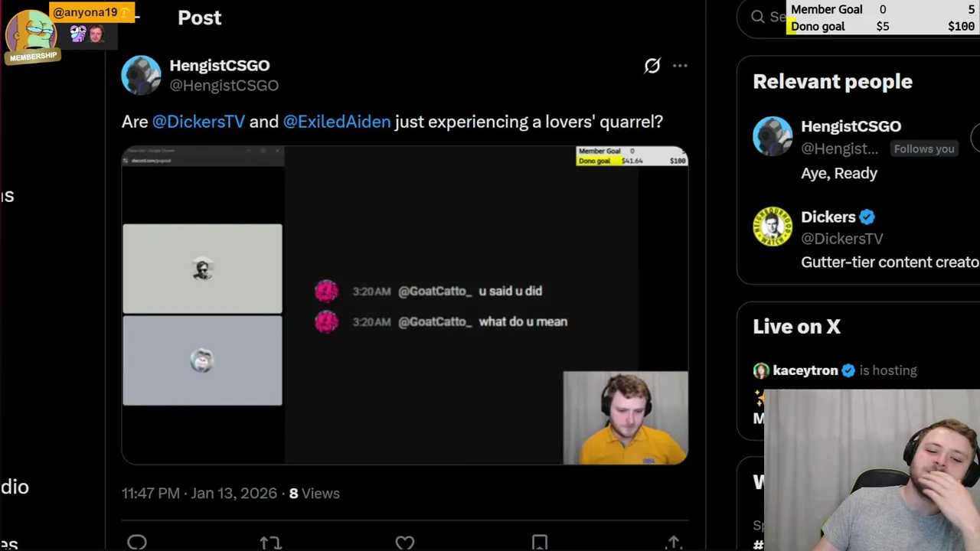Like the post with the heart icon
Image resolution: width=980 pixels, height=551 pixels.
coord(405,543)
